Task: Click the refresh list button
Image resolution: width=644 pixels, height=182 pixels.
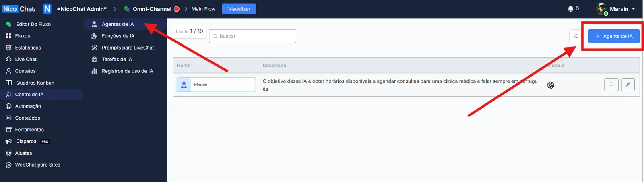Action: tap(576, 36)
